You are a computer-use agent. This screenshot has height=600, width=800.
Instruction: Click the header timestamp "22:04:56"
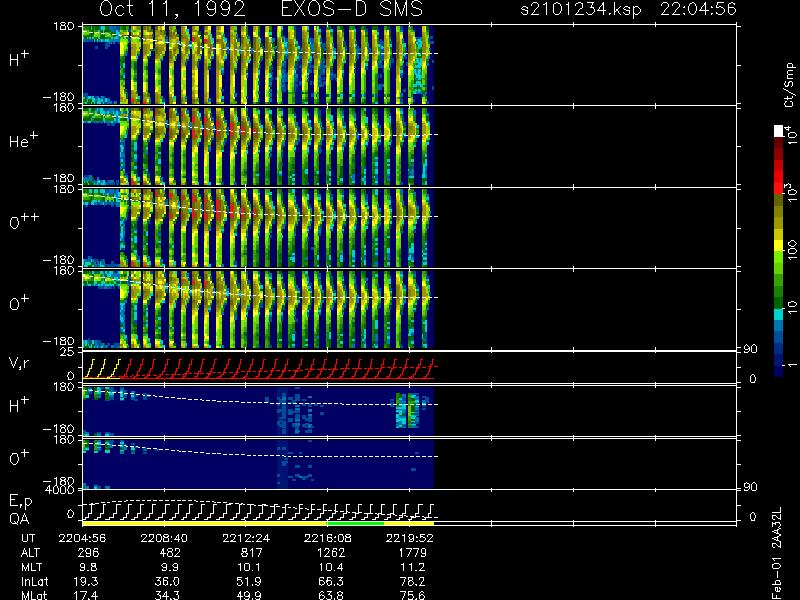click(698, 9)
